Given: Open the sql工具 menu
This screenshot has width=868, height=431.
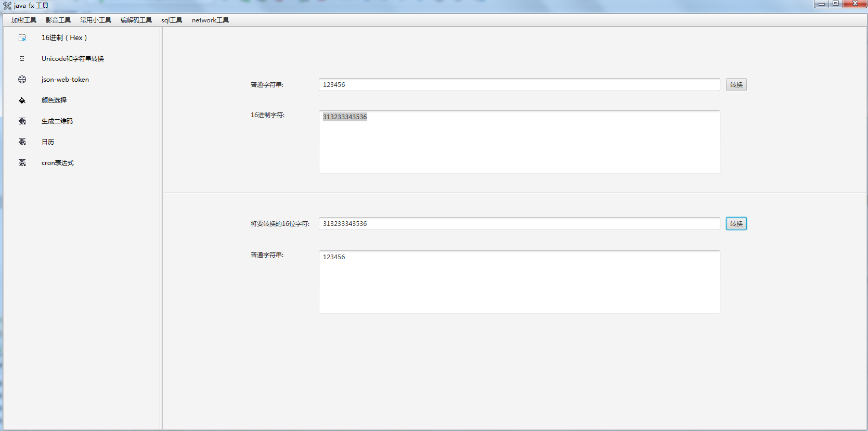Looking at the screenshot, I should 172,20.
